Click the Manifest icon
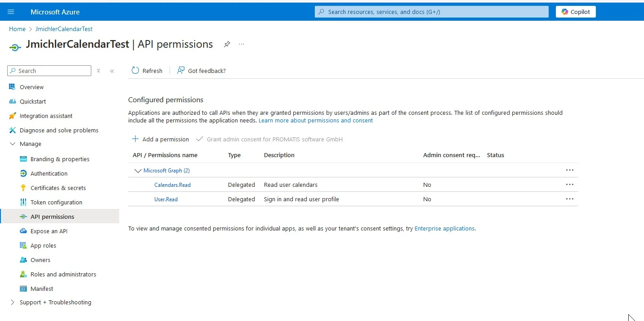Viewport: 644px width, 321px height. (x=23, y=289)
